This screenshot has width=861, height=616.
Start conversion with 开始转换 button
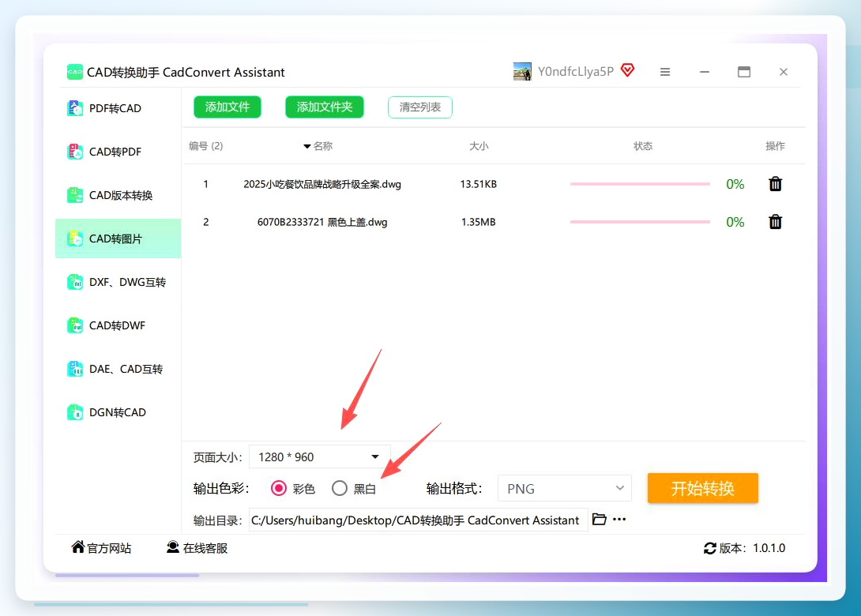click(x=703, y=488)
